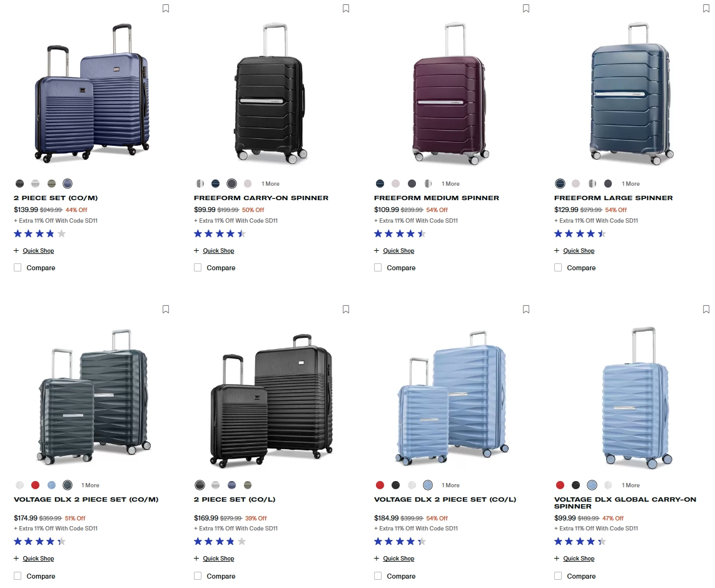The width and height of the screenshot is (715, 588).
Task: Bookmark the 2 Piece Set (CO/M)
Action: click(x=166, y=8)
